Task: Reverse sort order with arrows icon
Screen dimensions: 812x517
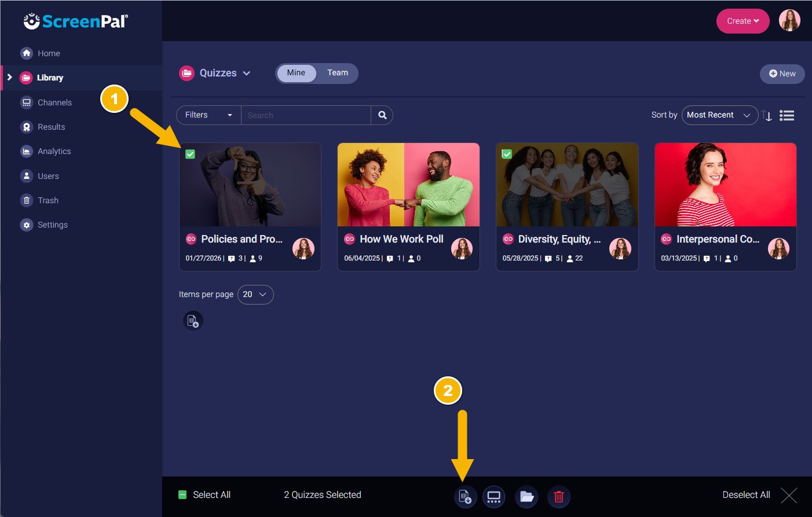Action: pyautogui.click(x=767, y=116)
